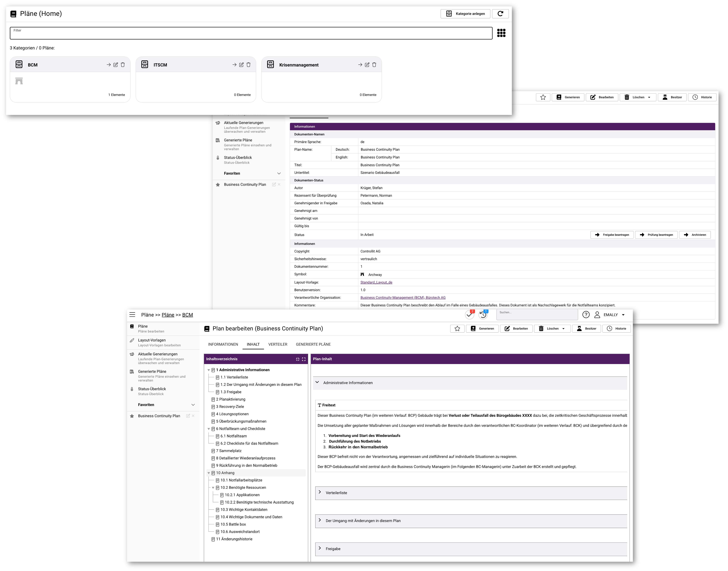Toggle favorite star in Plan bearbeiten toolbar
Viewport: 728px width, 571px height.
[x=457, y=329]
